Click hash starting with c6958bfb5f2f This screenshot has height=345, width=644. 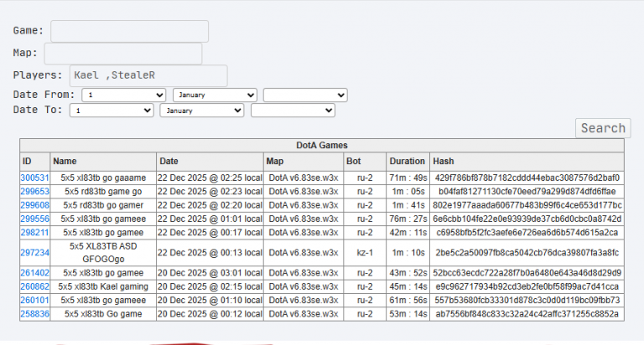click(527, 233)
